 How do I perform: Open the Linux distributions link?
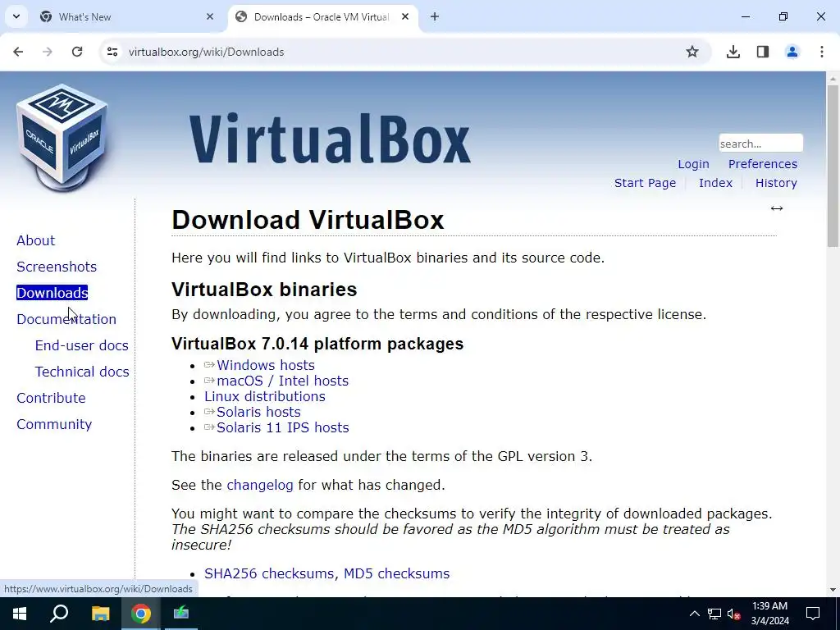tap(265, 396)
